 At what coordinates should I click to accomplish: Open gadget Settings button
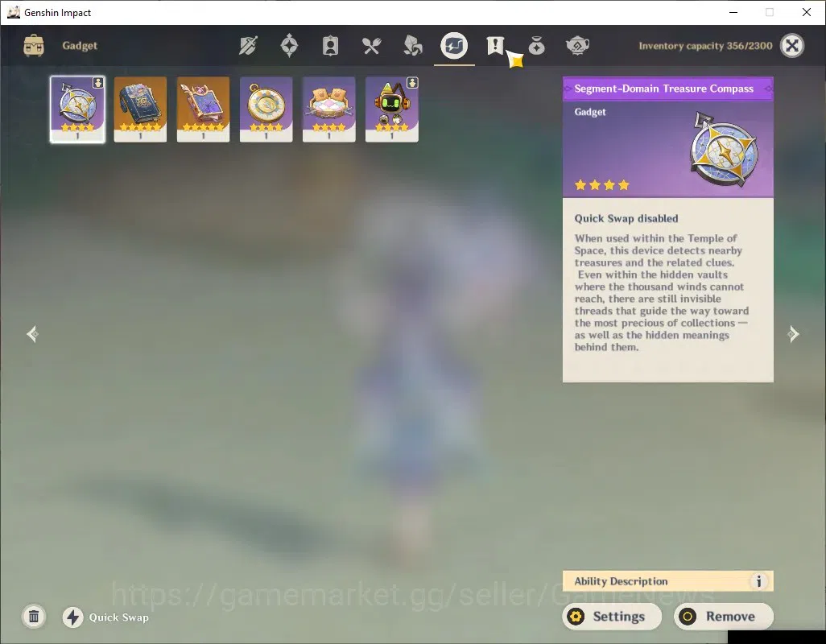pos(612,617)
